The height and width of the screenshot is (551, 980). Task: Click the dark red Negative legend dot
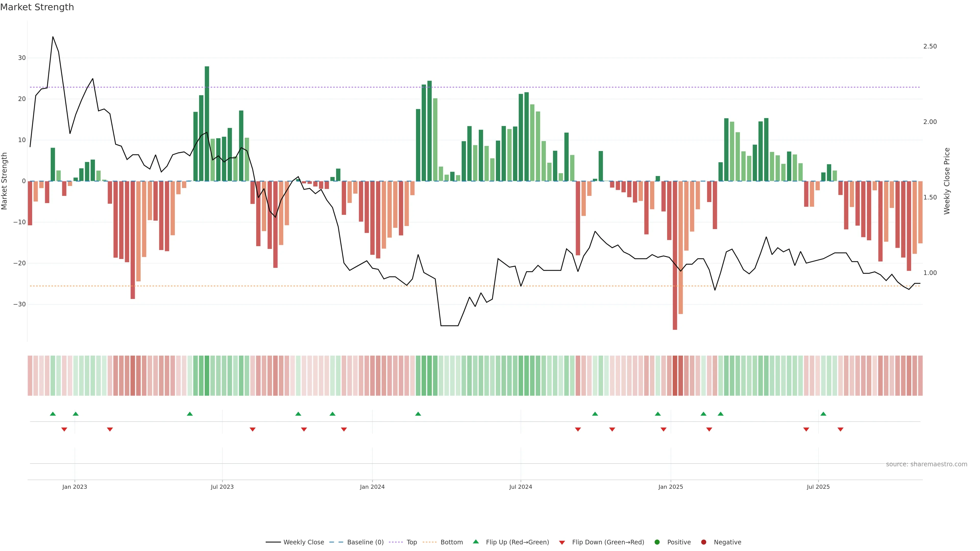pyautogui.click(x=703, y=542)
